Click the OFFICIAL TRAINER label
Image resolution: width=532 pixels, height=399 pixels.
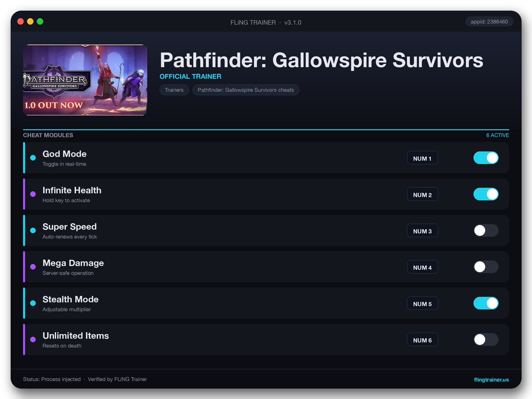190,76
